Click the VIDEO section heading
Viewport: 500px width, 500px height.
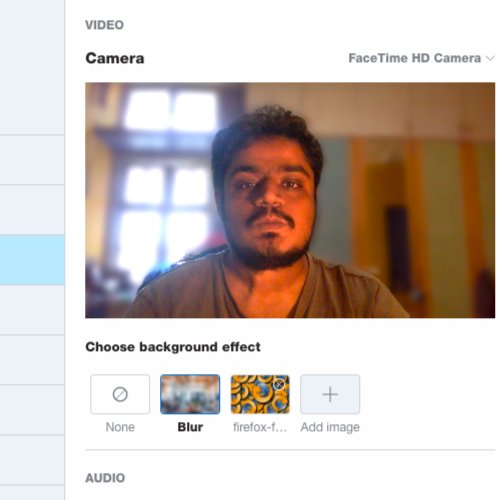pos(104,25)
